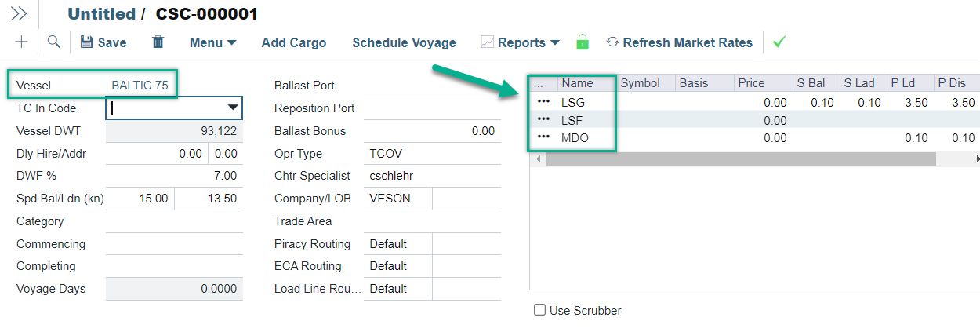Open the LSF row ellipsis options
980x332 pixels.
pos(543,120)
